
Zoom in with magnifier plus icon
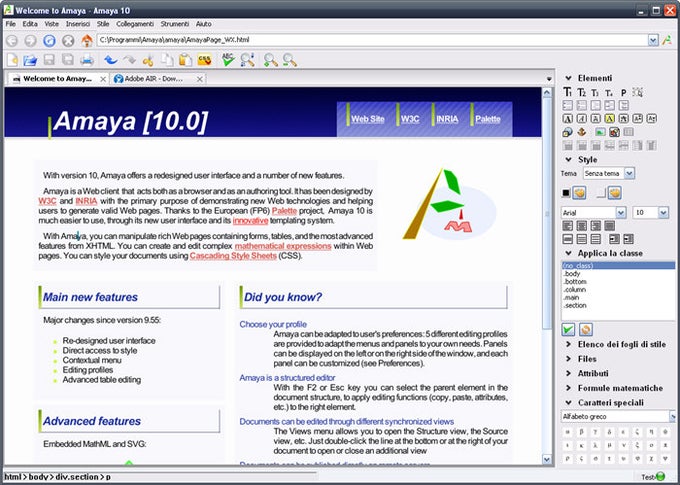pyautogui.click(x=271, y=60)
